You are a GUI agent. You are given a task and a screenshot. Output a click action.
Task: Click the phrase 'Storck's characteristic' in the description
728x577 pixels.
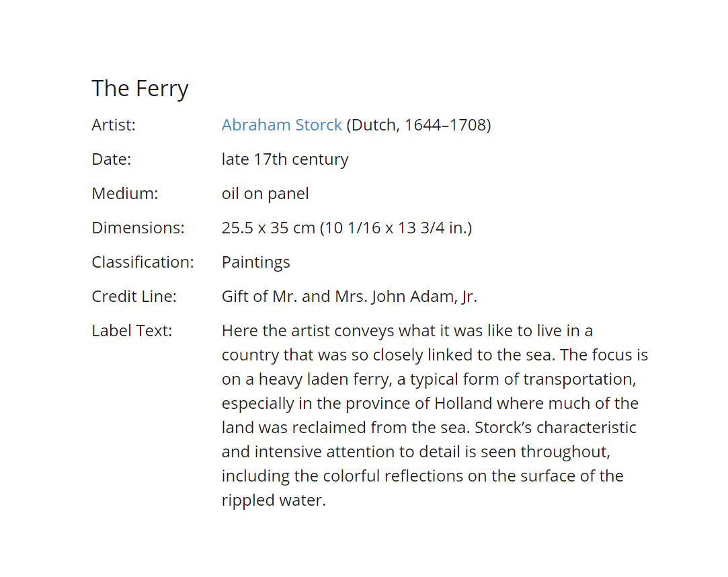pyautogui.click(x=555, y=428)
